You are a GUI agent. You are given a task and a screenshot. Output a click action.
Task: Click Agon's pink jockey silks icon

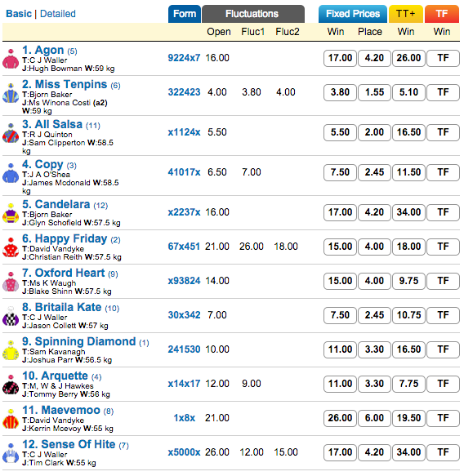click(x=11, y=59)
